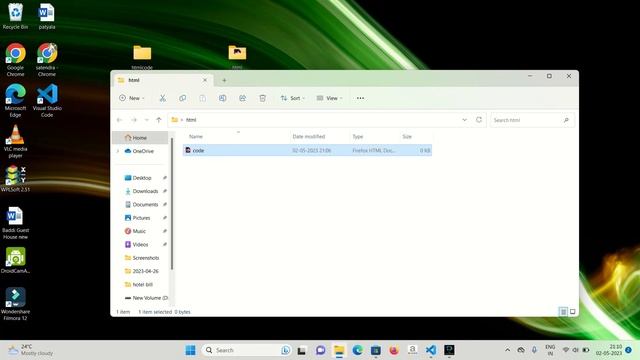640x360 pixels.
Task: Open Visual Studio Code from taskbar
Action: [431, 350]
